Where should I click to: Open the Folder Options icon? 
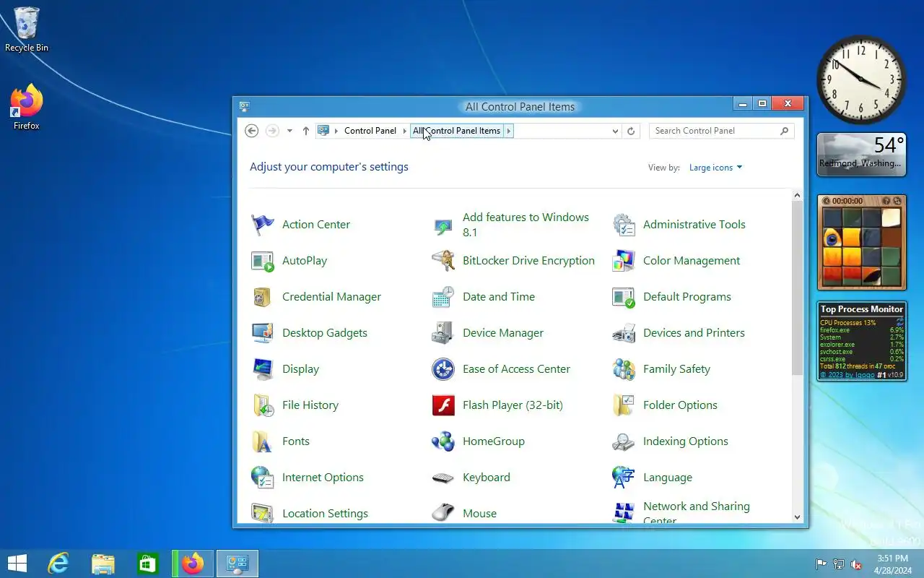(624, 405)
